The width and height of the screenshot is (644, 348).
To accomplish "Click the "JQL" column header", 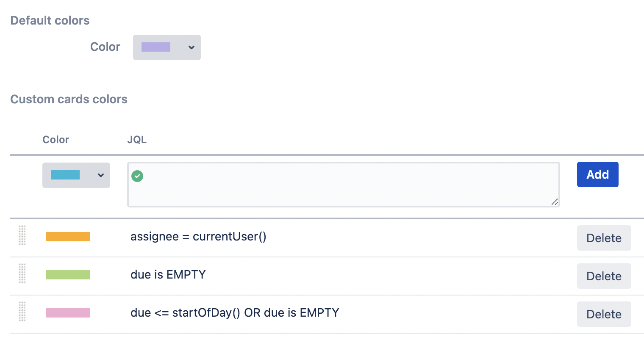I will [137, 140].
